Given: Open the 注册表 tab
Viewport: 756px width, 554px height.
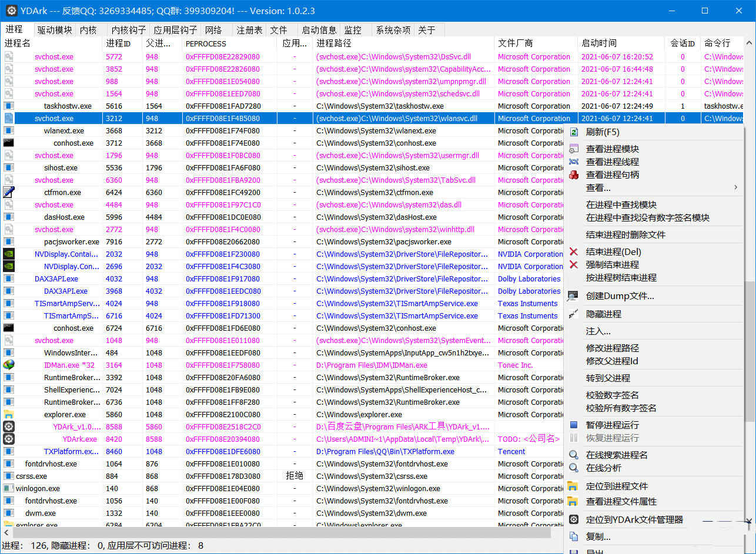Looking at the screenshot, I should tap(249, 30).
